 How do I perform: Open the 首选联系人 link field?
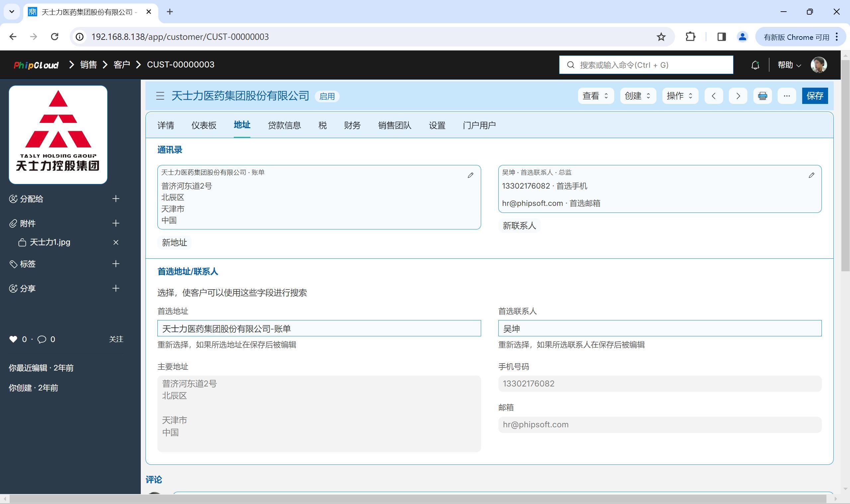coord(659,328)
